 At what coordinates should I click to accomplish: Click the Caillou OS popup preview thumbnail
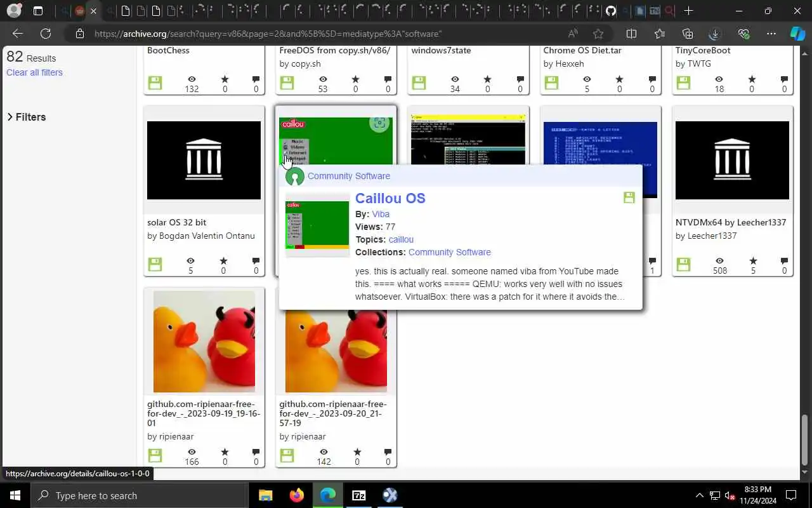pyautogui.click(x=317, y=225)
